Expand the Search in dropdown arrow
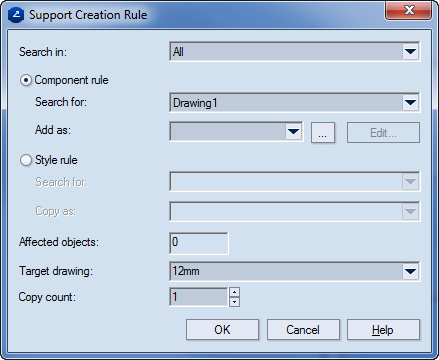 410,52
